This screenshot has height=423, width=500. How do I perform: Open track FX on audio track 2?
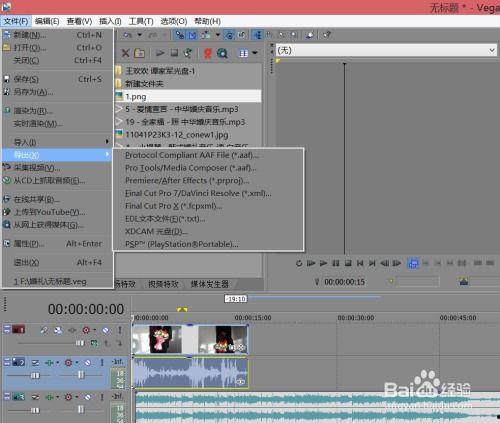(x=49, y=363)
